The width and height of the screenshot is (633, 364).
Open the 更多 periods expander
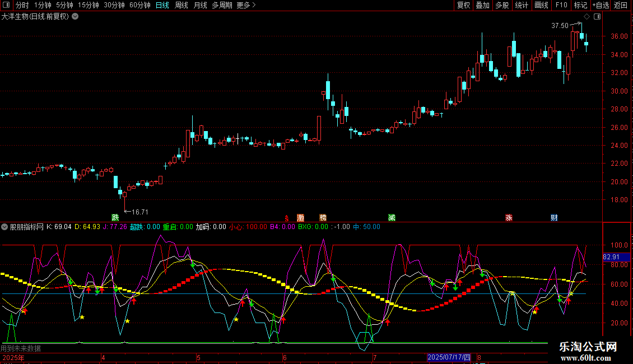click(x=246, y=5)
